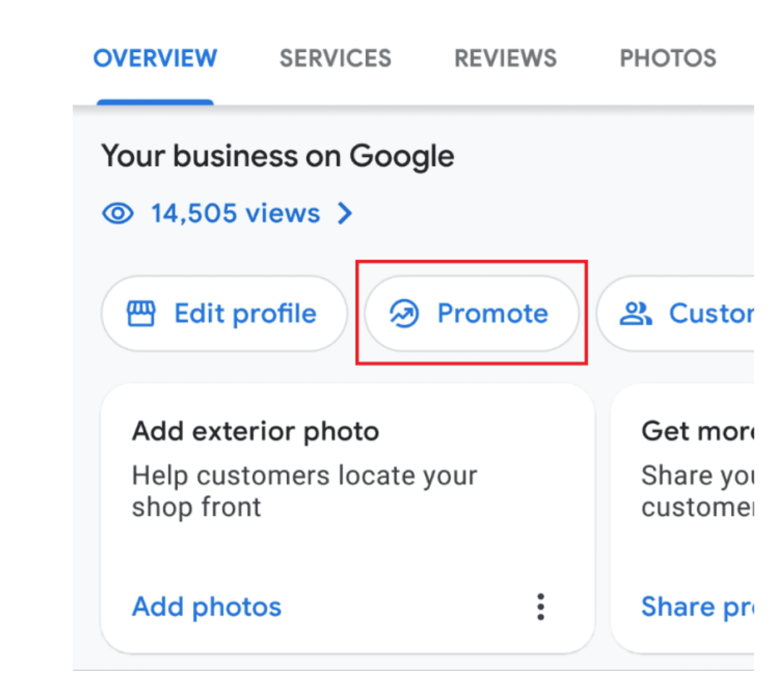Screen dimensions: 784x678
Task: Select the storefront icon in Edit profile
Action: click(x=143, y=313)
